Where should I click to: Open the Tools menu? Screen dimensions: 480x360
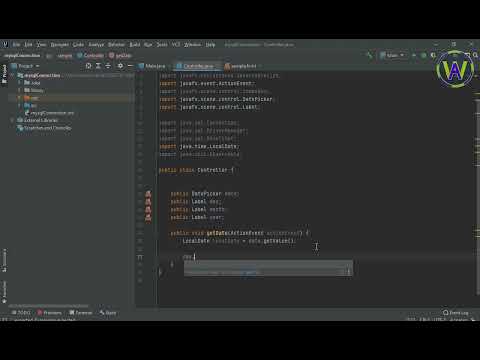pos(162,44)
